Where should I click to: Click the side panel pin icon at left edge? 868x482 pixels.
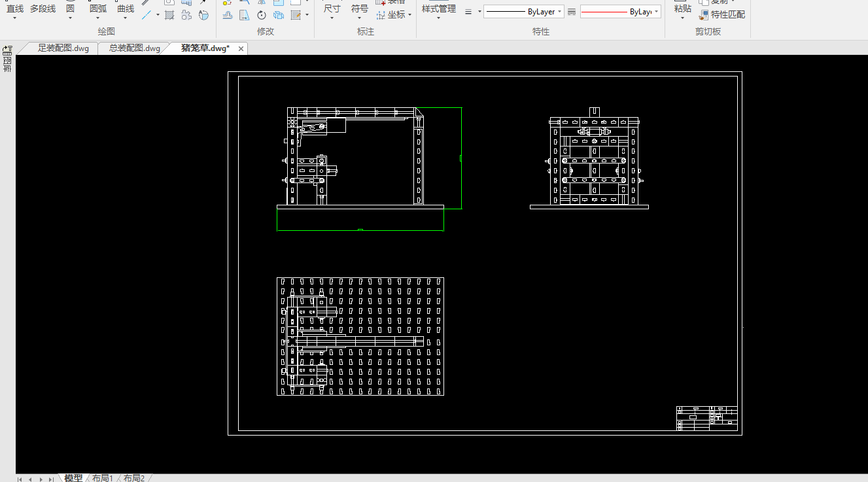tap(7, 50)
